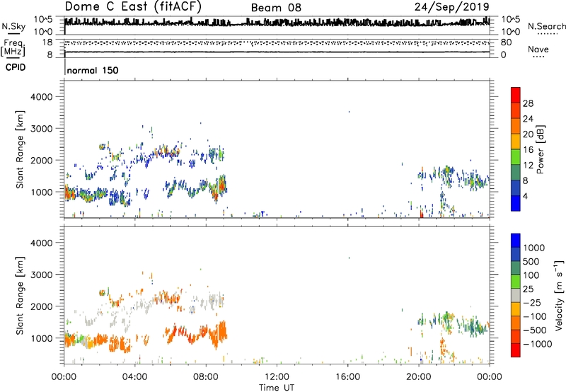
Task: Click the "3000" tick of the power panel
Action: point(42,129)
